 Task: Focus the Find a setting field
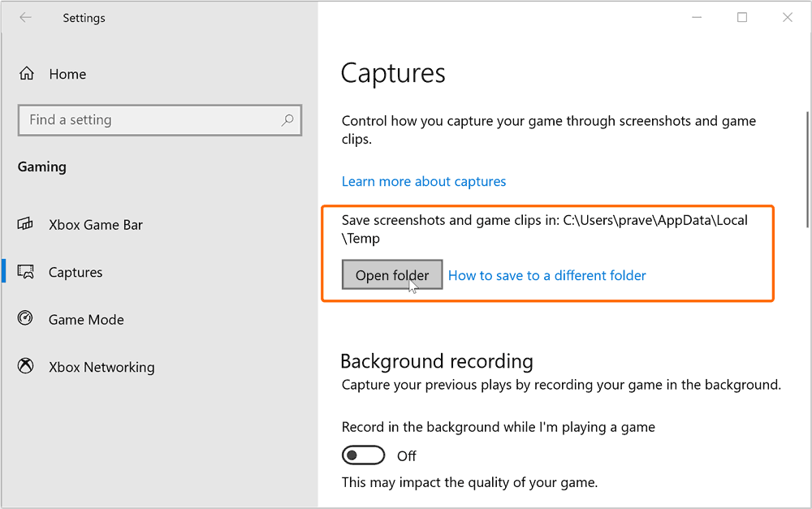coord(159,120)
